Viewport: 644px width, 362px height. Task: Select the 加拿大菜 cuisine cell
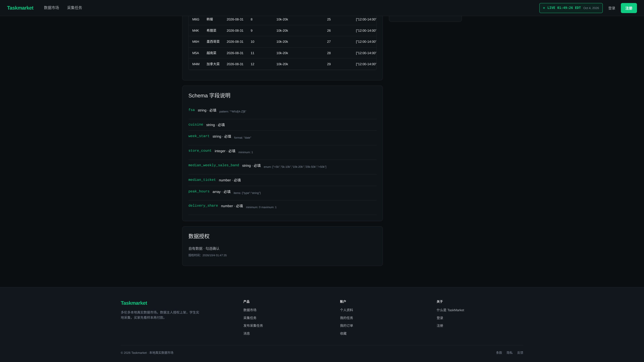click(213, 64)
